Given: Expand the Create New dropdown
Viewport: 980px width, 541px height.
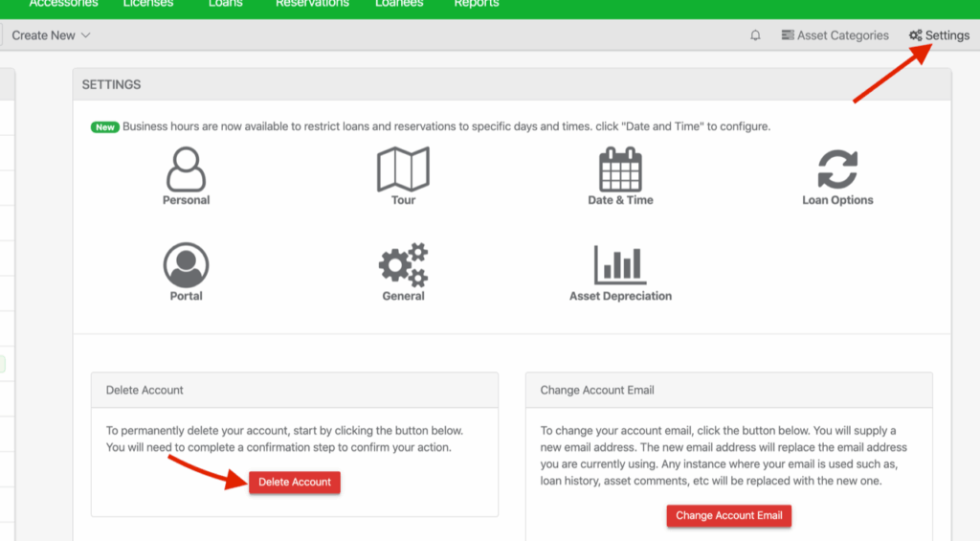Looking at the screenshot, I should 51,35.
